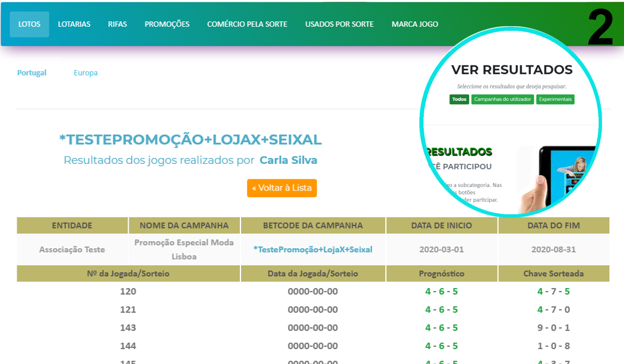624x364 pixels.
Task: Select LOTARIAS in the navigation bar
Action: pyautogui.click(x=74, y=24)
